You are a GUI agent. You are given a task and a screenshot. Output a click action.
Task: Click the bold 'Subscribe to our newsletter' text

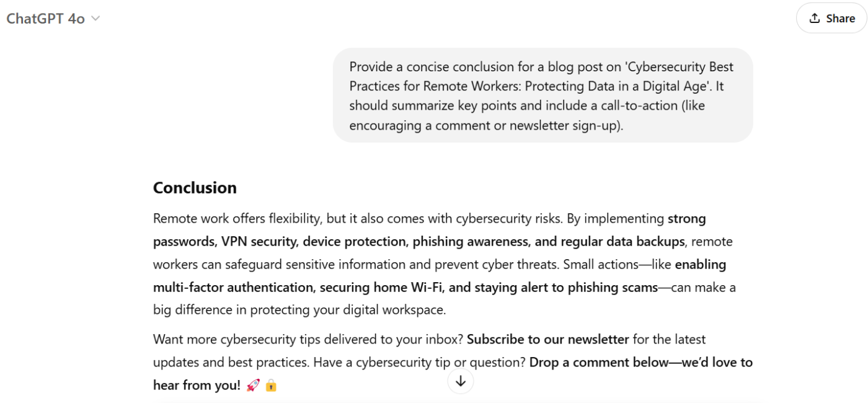click(547, 340)
